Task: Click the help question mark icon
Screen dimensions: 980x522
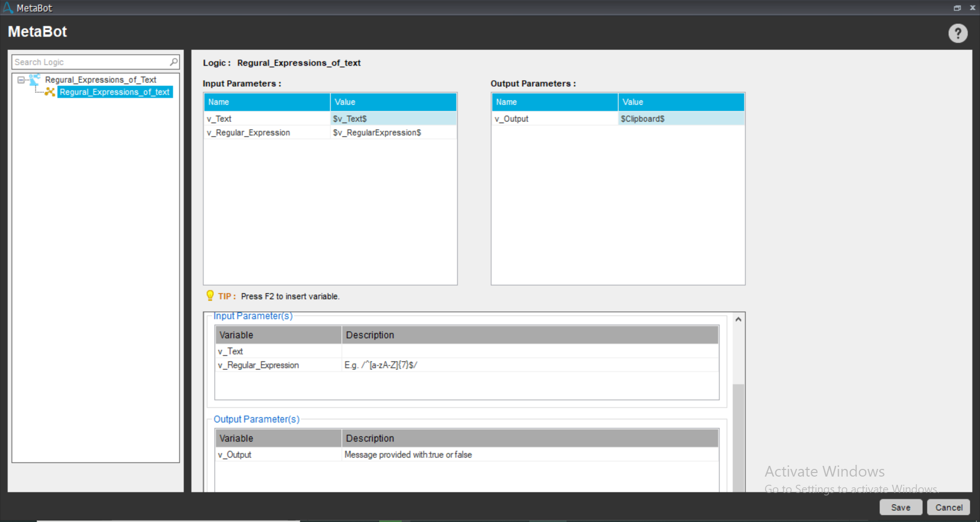Action: point(958,34)
